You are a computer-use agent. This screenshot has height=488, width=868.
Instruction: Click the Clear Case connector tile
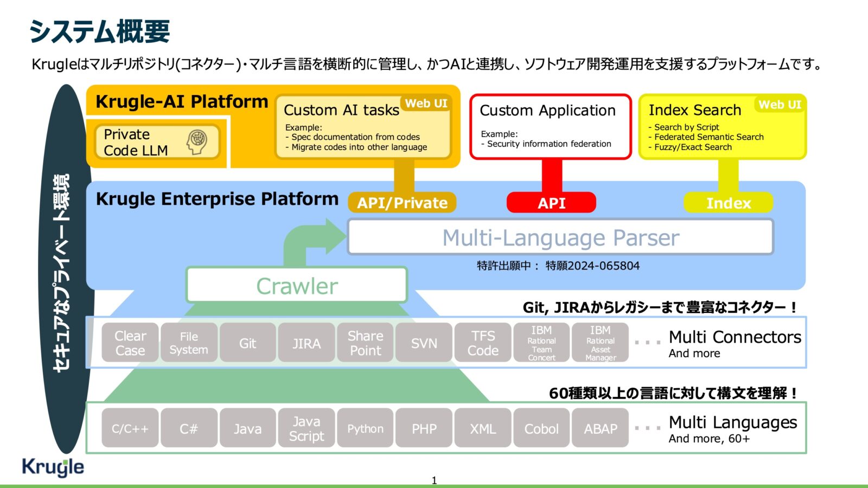(x=130, y=343)
